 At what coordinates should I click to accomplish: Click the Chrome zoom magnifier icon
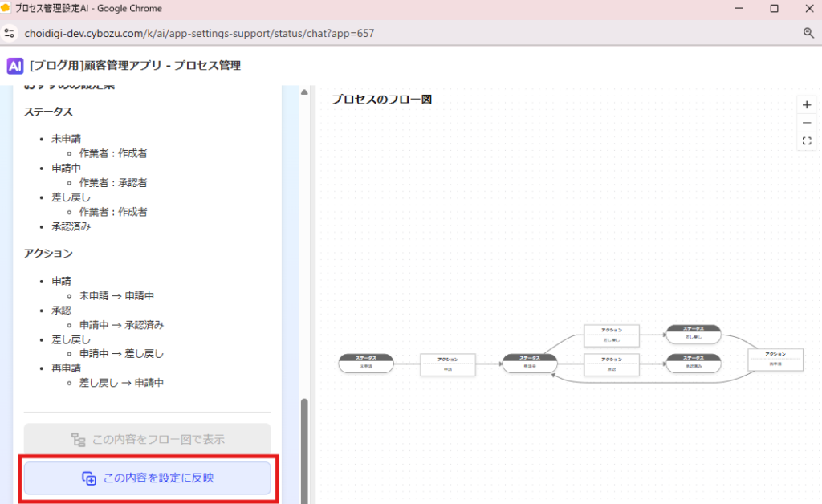point(808,33)
